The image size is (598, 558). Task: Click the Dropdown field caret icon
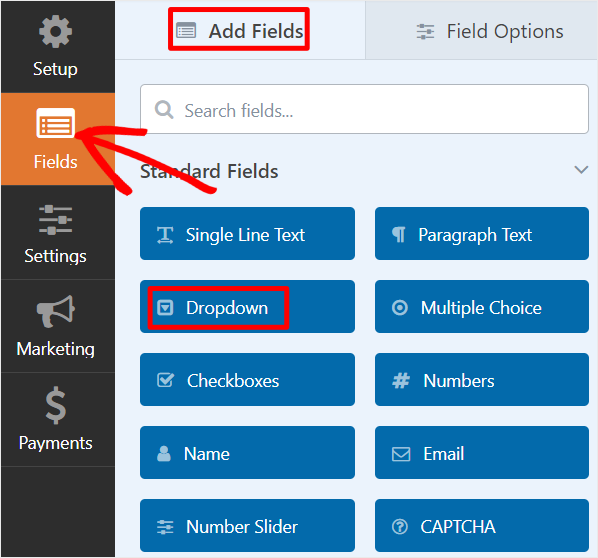tap(166, 308)
